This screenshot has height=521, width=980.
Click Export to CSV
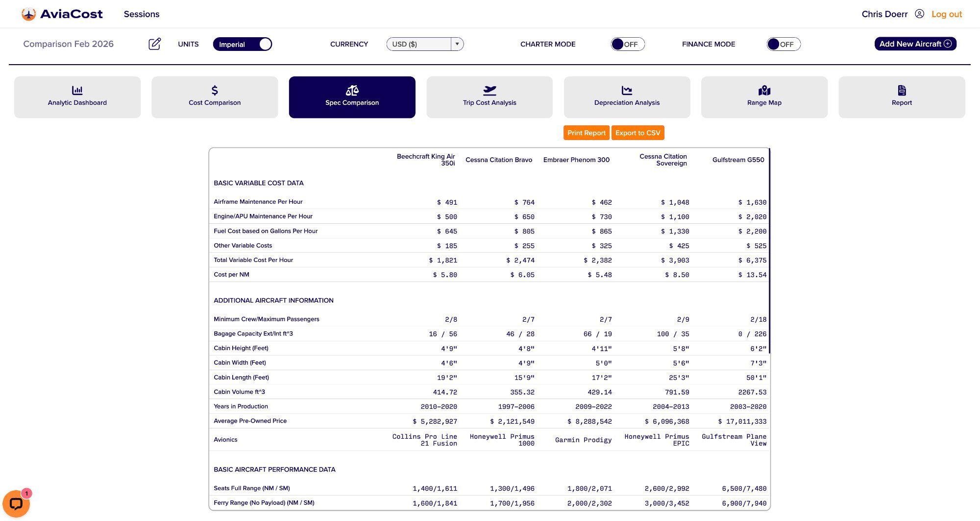tap(637, 133)
